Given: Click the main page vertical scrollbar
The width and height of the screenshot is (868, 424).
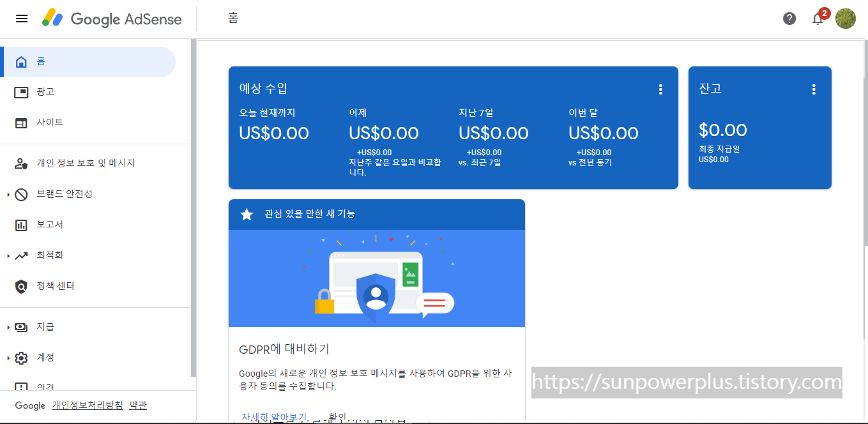Looking at the screenshot, I should tap(865, 143).
